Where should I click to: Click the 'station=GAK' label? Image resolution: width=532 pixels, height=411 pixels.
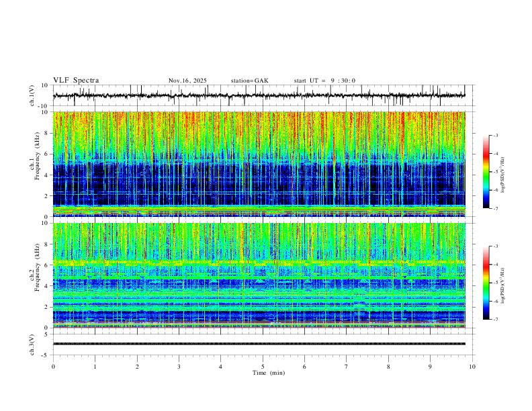click(x=249, y=81)
